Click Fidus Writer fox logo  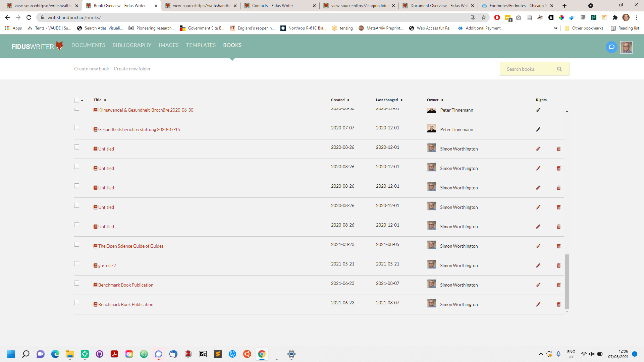(59, 46)
